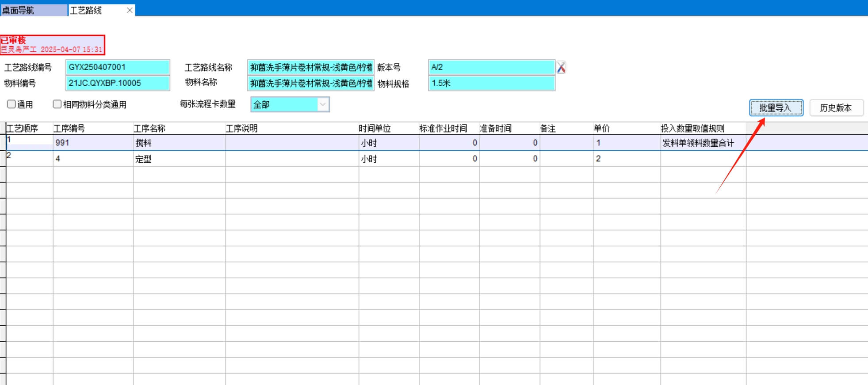This screenshot has width=868, height=385.
Task: Click the 物料规格 field showing 1.5米
Action: (491, 83)
